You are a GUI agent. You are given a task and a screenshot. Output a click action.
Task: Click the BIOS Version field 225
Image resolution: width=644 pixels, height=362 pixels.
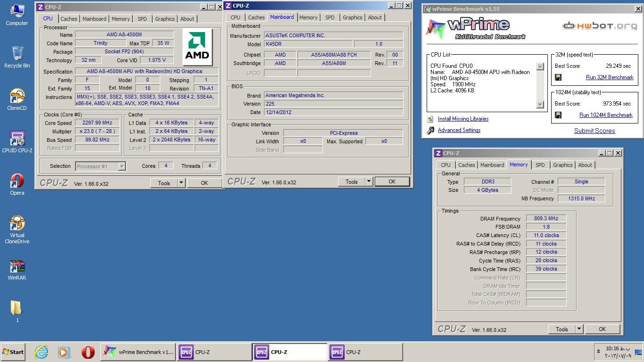333,104
